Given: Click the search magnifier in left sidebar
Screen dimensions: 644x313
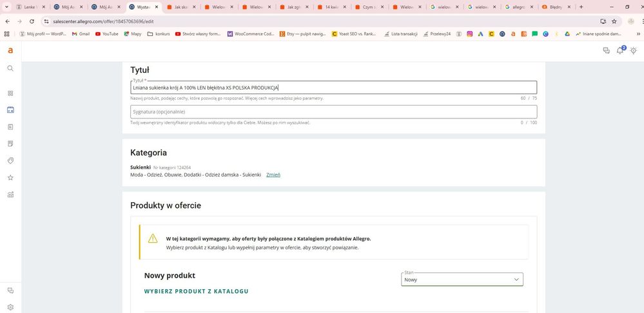Looking at the screenshot, I should click(11, 68).
